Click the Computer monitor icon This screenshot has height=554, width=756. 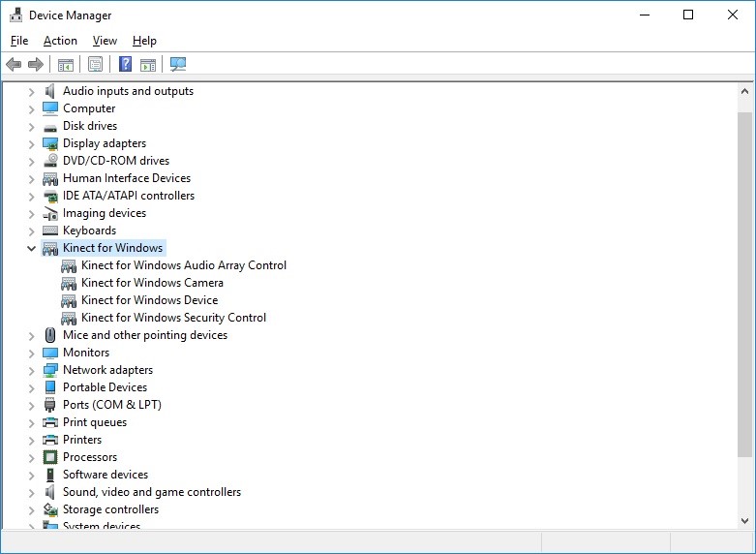tap(50, 108)
